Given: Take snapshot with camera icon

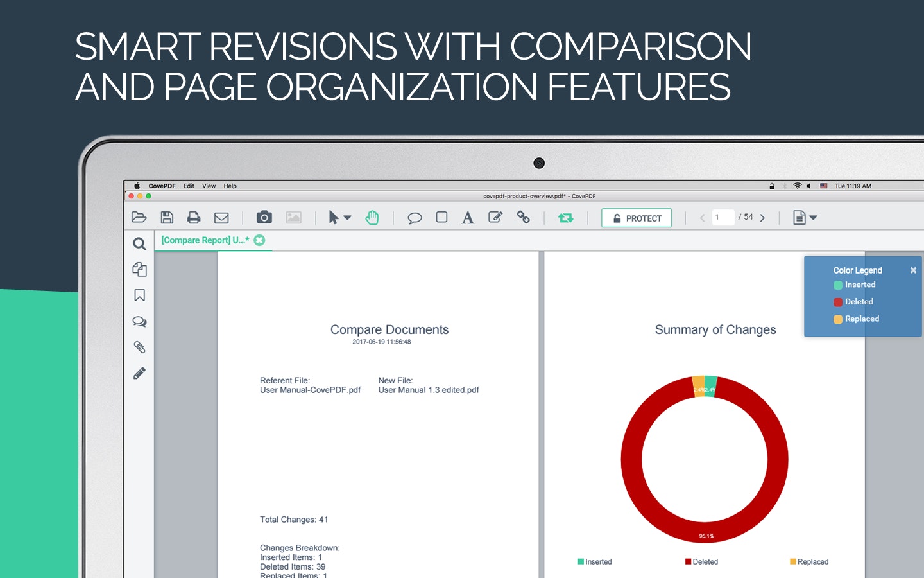Looking at the screenshot, I should pyautogui.click(x=264, y=217).
